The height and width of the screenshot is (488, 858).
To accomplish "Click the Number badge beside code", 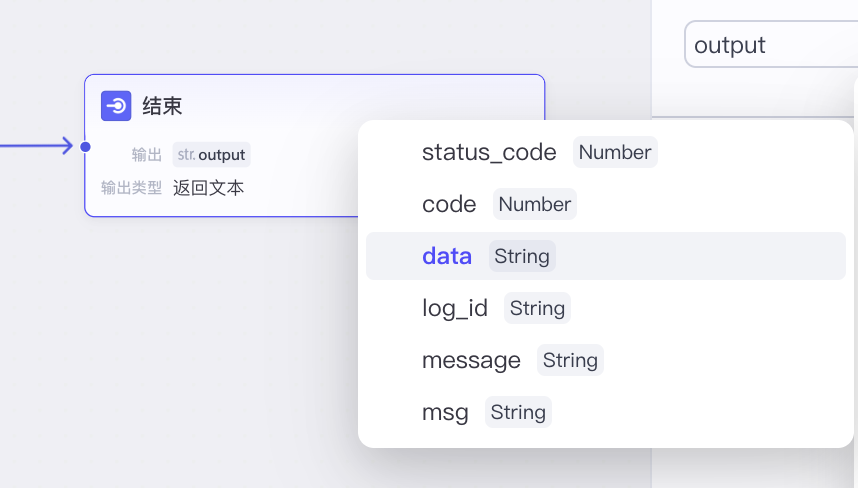I will click(535, 204).
